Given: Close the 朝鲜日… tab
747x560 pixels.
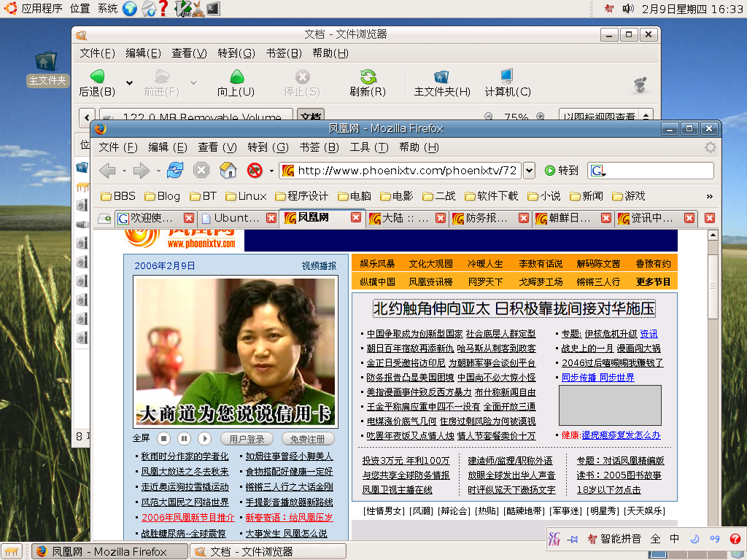Looking at the screenshot, I should [x=606, y=218].
